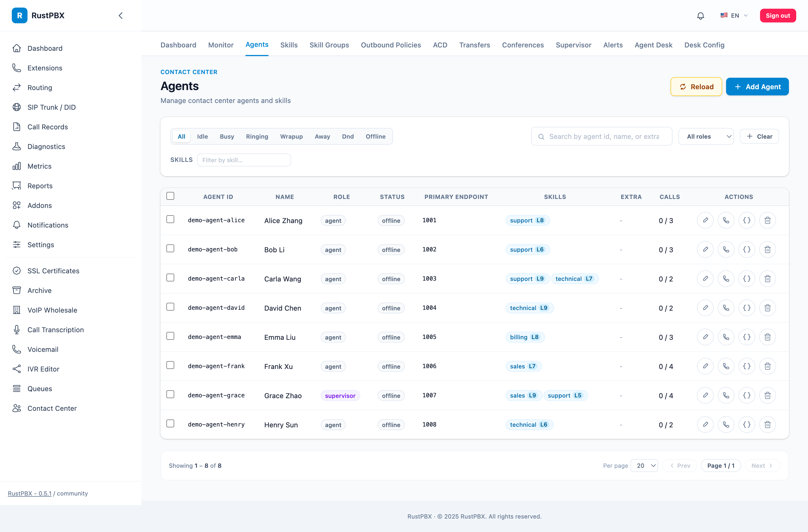
Task: Collapse the sidebar with the chevron arrow
Action: click(121, 16)
